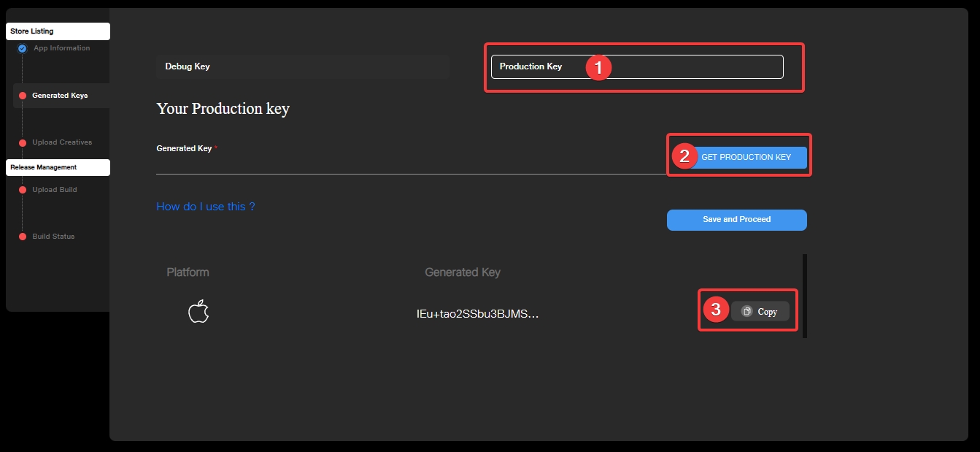Click the red dot beside Upload Creatives
The width and height of the screenshot is (980, 452).
23,142
